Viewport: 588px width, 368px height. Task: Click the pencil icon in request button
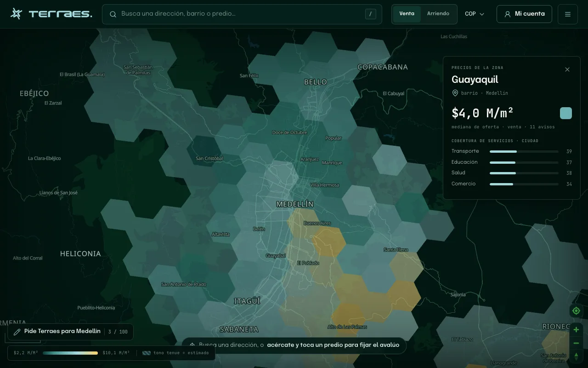point(17,332)
